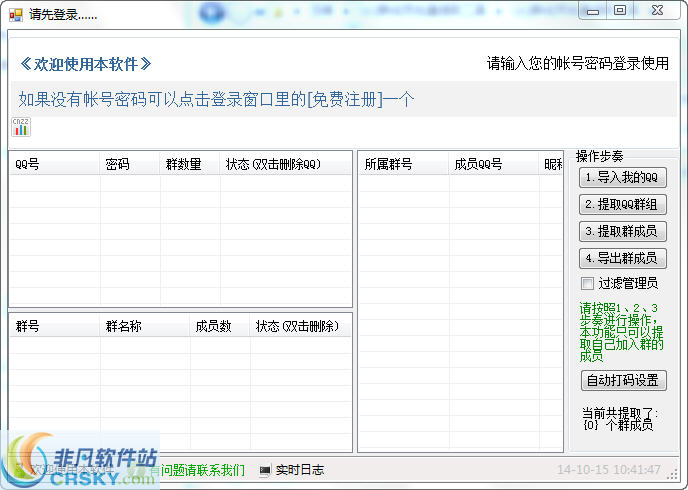Image resolution: width=688 pixels, height=490 pixels.
Task: Open the 自动打码设置 settings
Action: 624,380
